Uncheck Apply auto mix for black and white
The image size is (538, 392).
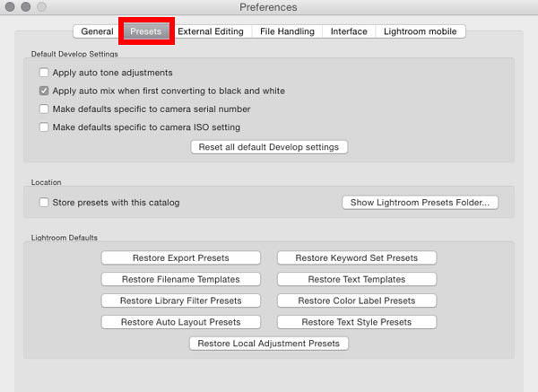click(44, 91)
